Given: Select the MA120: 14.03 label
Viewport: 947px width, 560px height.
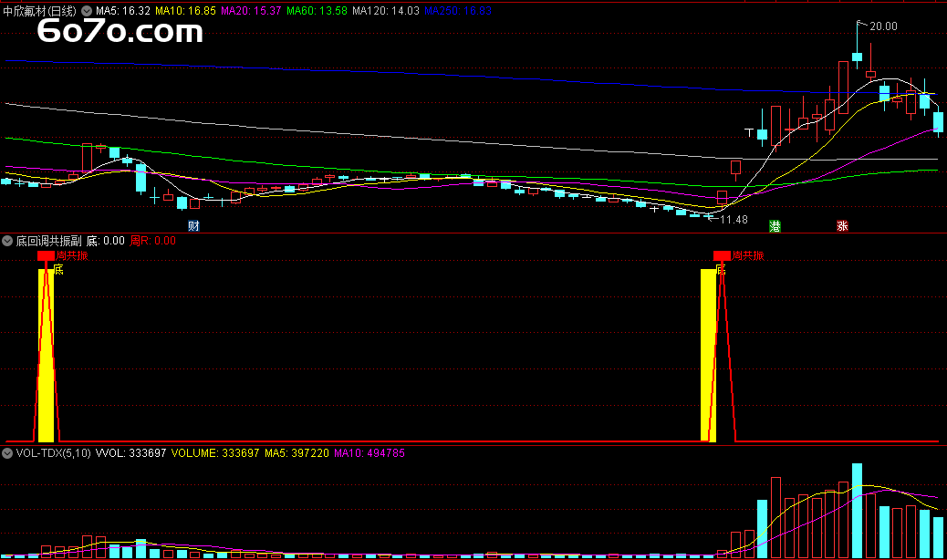Looking at the screenshot, I should pos(386,11).
